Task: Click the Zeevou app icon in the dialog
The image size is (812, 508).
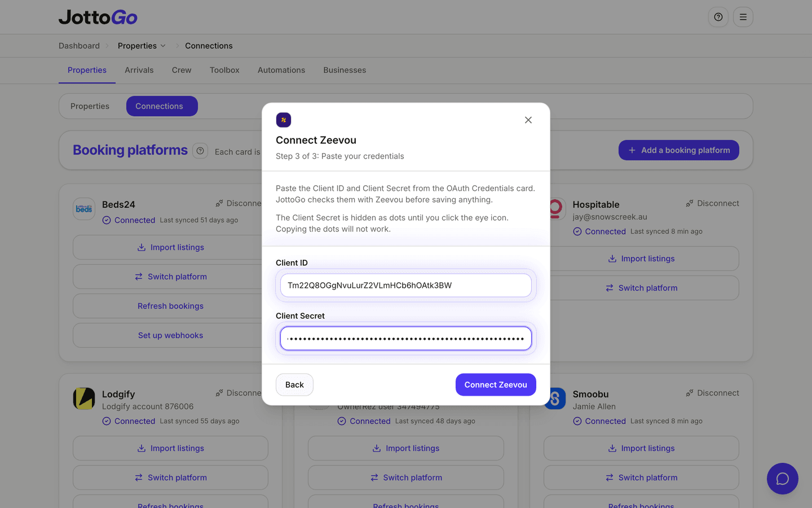Action: 284,120
